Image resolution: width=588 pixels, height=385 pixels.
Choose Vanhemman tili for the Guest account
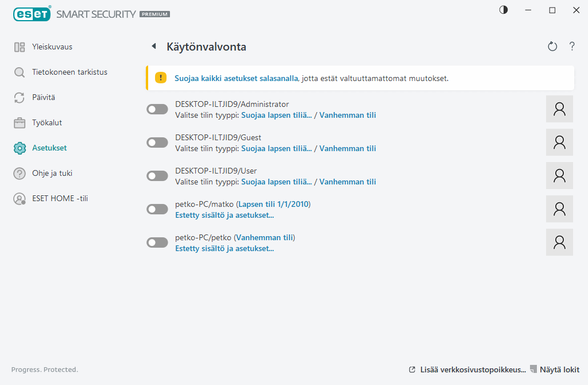pos(347,148)
